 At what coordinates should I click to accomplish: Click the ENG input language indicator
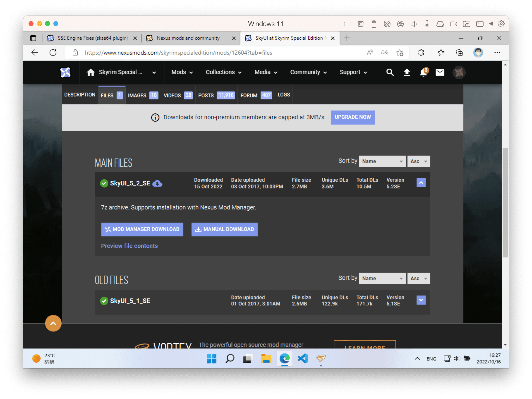431,359
